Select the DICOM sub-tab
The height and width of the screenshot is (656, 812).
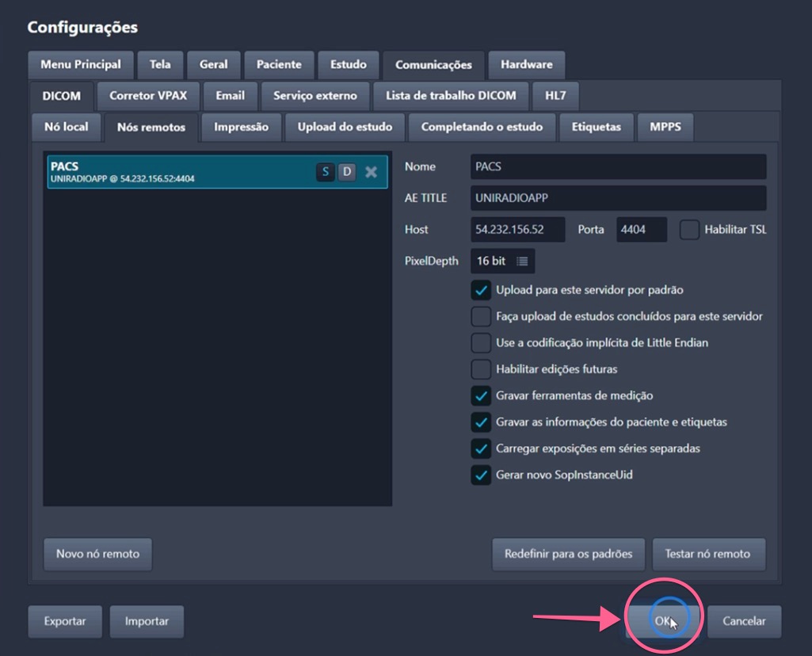[x=62, y=97]
